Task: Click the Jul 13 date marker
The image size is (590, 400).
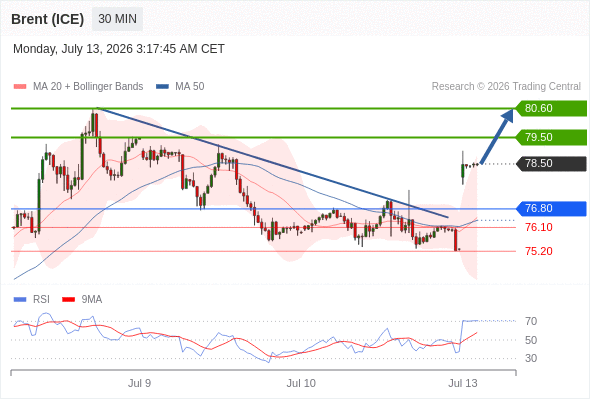Action: tap(463, 383)
